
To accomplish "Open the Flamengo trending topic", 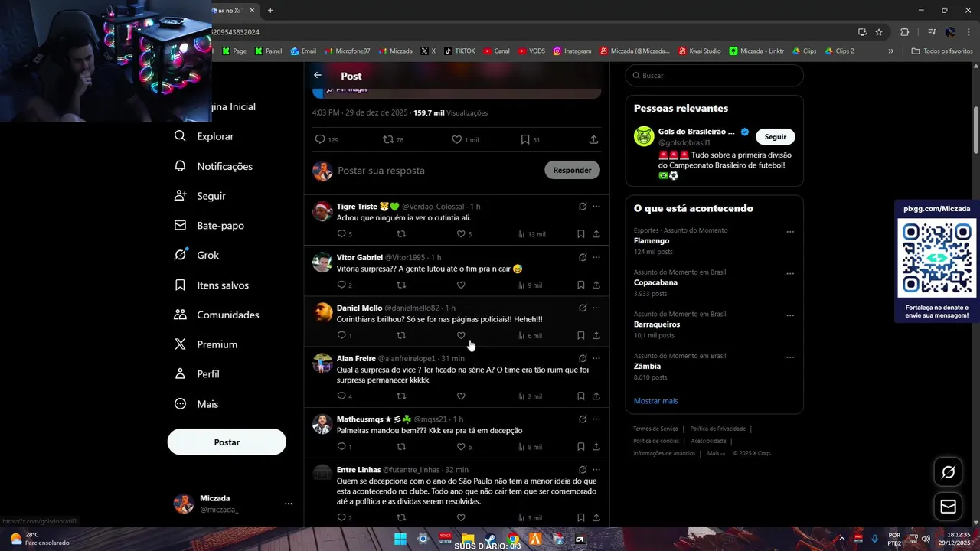I will tap(652, 241).
